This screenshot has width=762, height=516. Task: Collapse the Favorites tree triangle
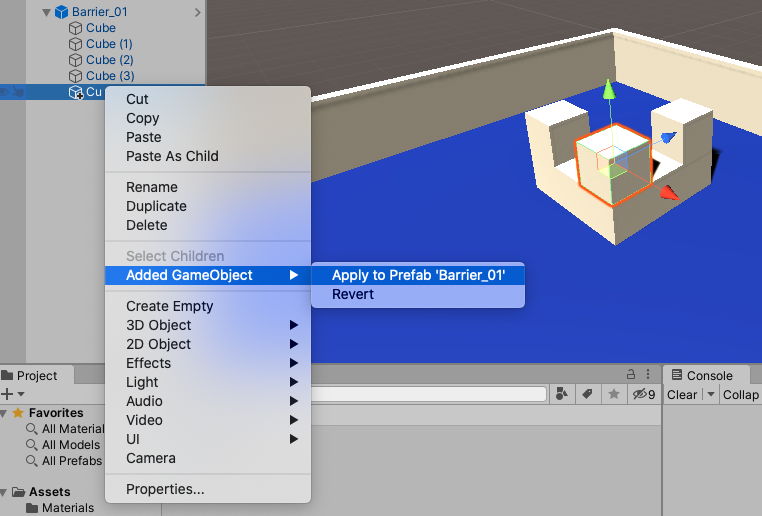pyautogui.click(x=4, y=413)
